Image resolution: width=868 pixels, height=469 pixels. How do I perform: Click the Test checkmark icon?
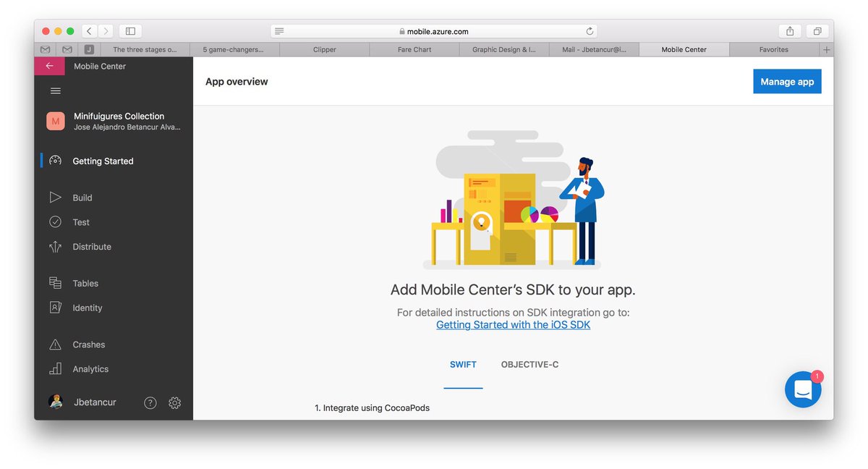point(55,222)
